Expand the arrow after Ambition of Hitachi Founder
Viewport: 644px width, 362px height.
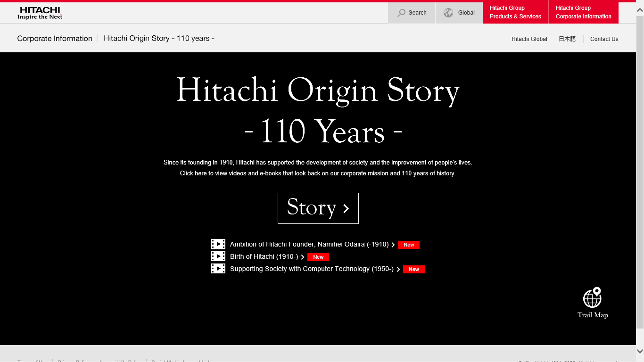click(393, 245)
